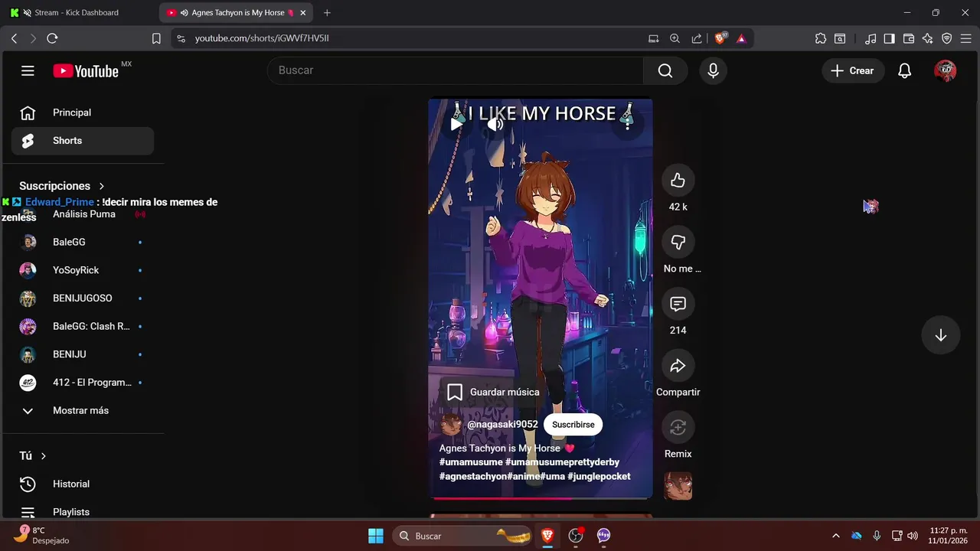Click the search magnifier button
The image size is (980, 551).
[665, 70]
